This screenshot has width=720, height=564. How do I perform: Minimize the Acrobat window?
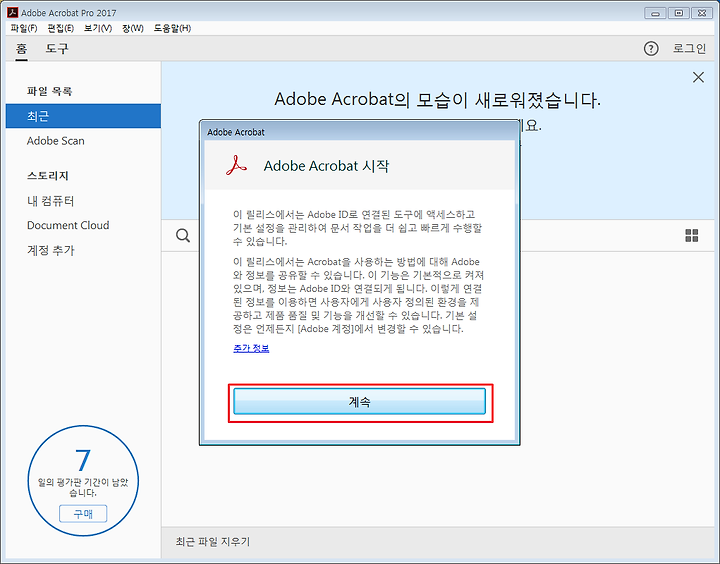pos(655,13)
